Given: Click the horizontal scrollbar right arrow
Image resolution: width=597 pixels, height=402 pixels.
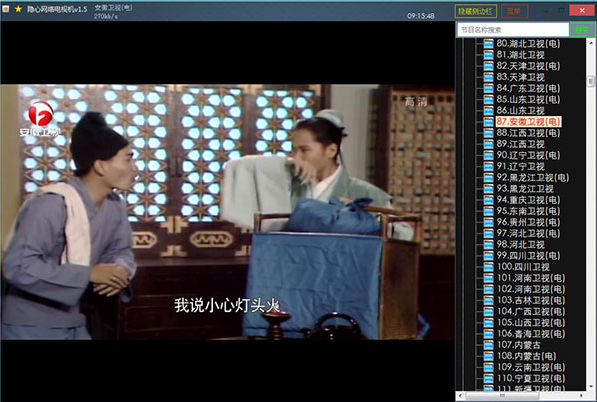Looking at the screenshot, I should (x=581, y=396).
